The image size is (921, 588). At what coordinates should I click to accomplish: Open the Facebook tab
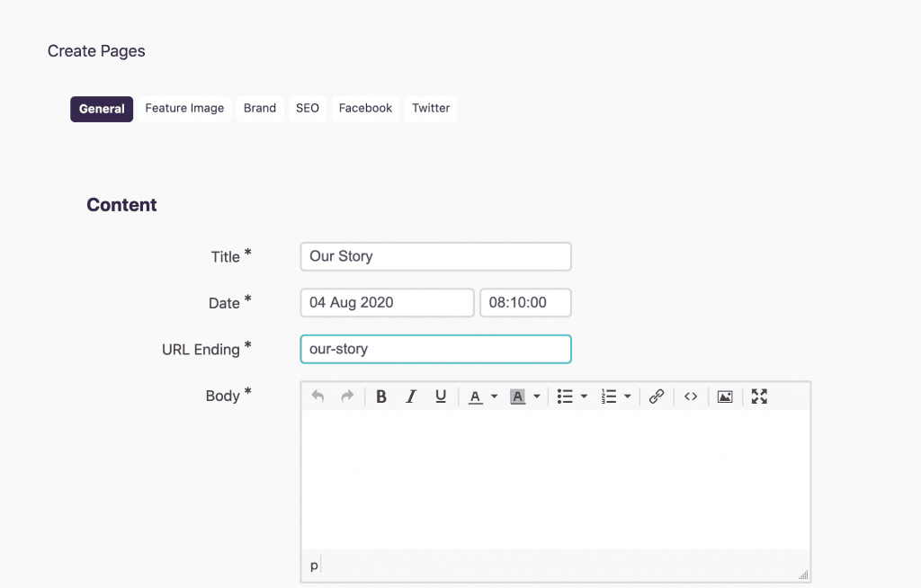click(365, 108)
